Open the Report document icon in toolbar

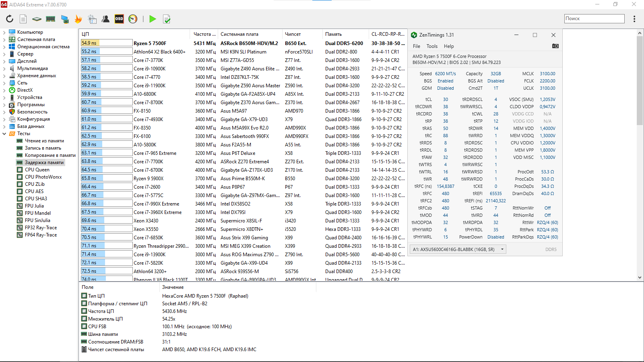(23, 19)
